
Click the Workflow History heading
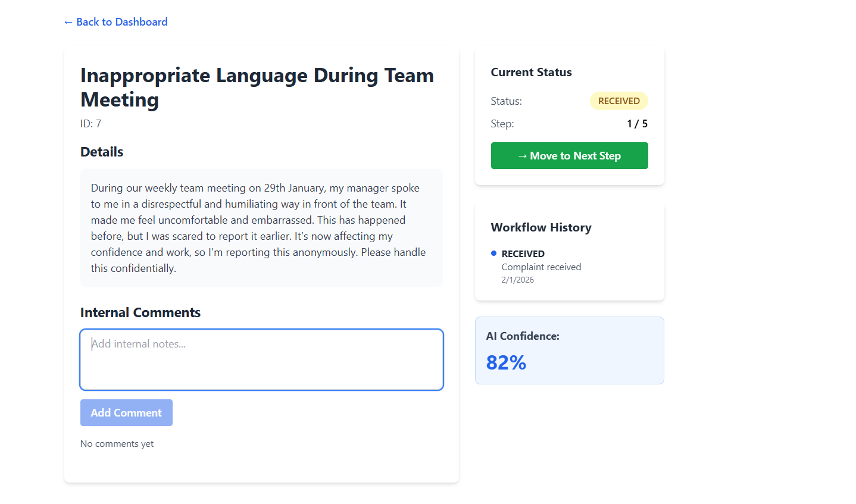tap(541, 227)
